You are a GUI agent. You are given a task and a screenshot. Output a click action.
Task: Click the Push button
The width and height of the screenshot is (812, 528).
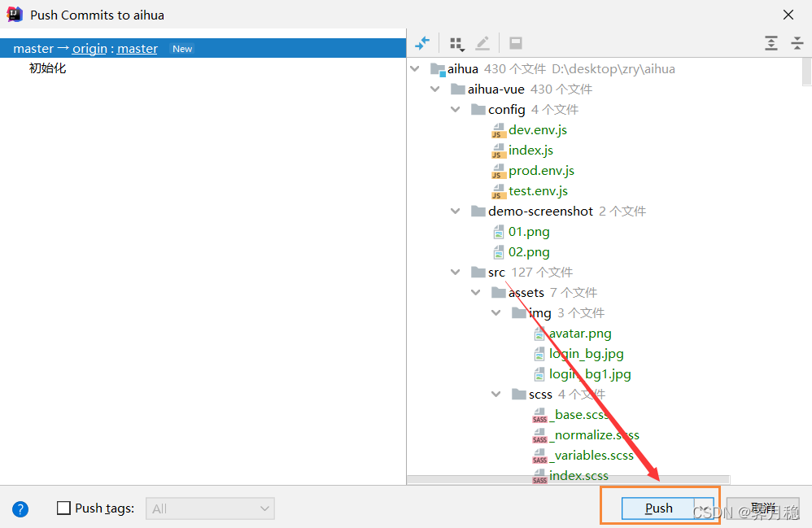tap(658, 508)
